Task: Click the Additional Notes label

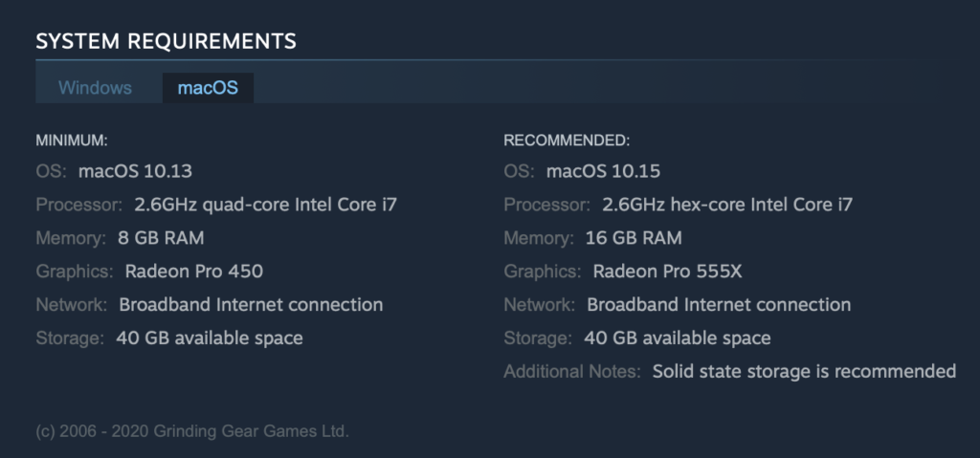Action: [572, 371]
